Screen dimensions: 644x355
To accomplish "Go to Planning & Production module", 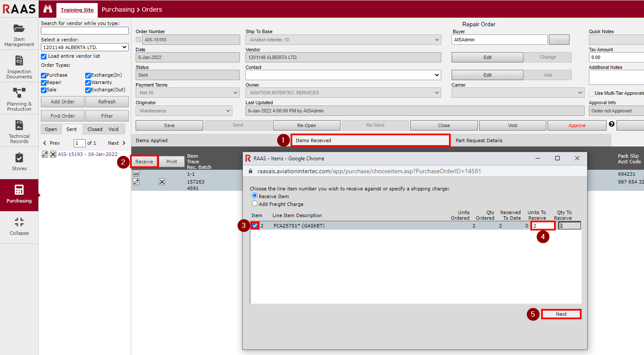I will [19, 99].
